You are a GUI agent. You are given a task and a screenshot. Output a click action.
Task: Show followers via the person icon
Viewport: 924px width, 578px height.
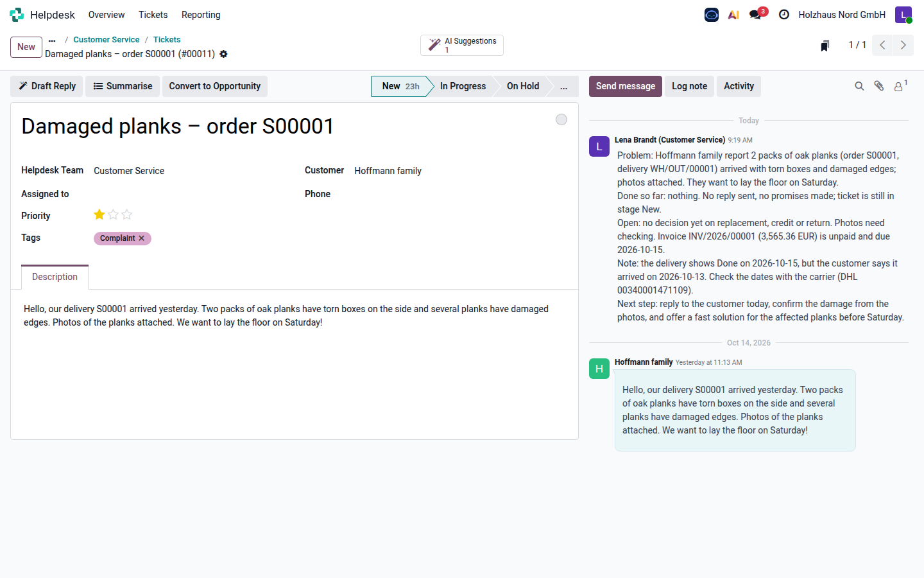[900, 86]
